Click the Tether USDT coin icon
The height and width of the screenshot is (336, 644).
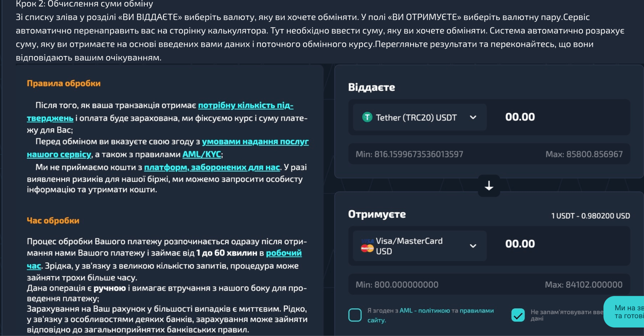point(367,117)
